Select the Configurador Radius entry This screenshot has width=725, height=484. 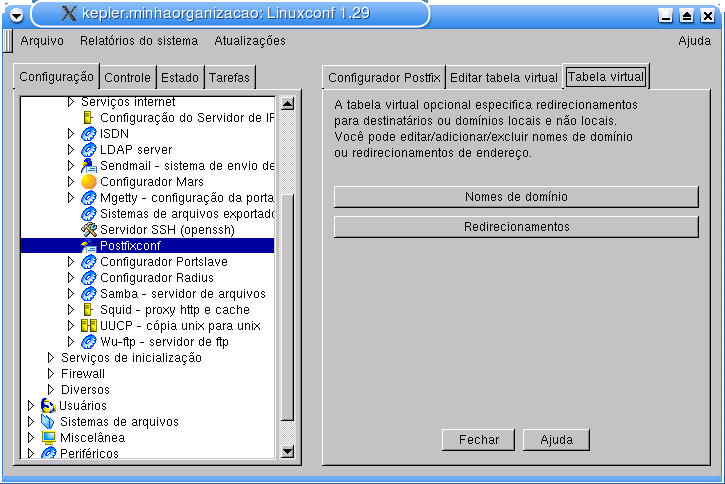click(x=157, y=278)
